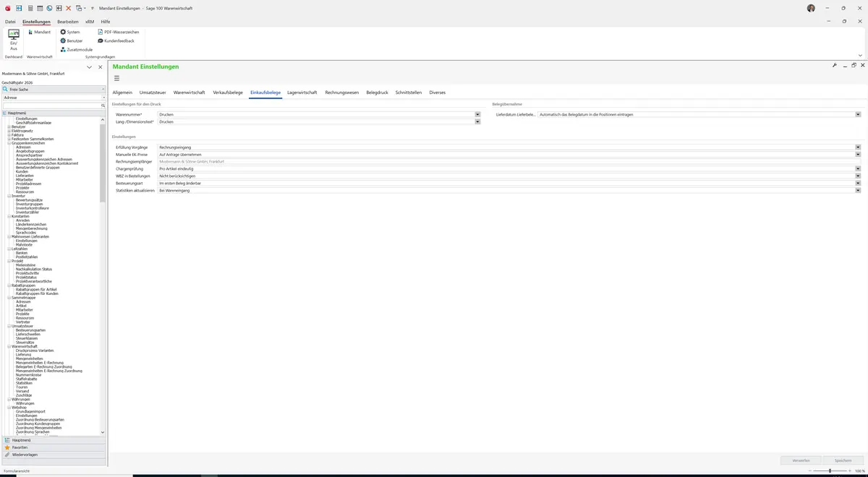Close the left navigation pane
Viewport: 868px width, 477px height.
pyautogui.click(x=101, y=67)
